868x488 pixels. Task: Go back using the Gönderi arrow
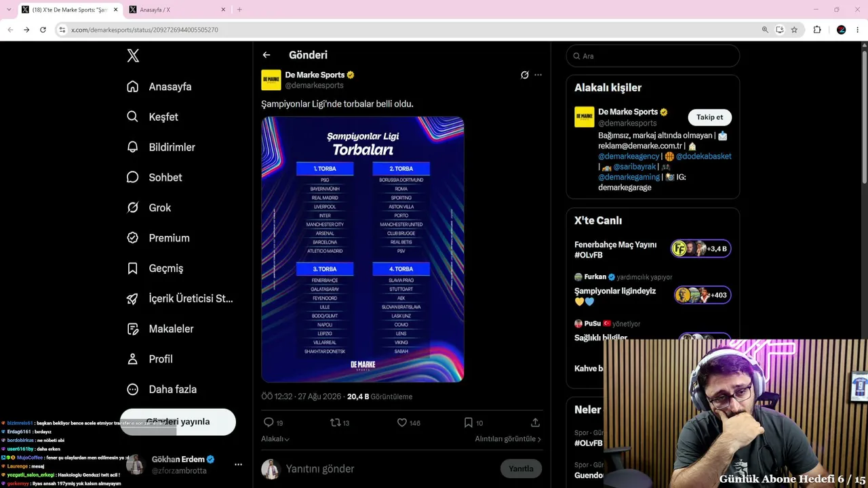[x=267, y=55]
